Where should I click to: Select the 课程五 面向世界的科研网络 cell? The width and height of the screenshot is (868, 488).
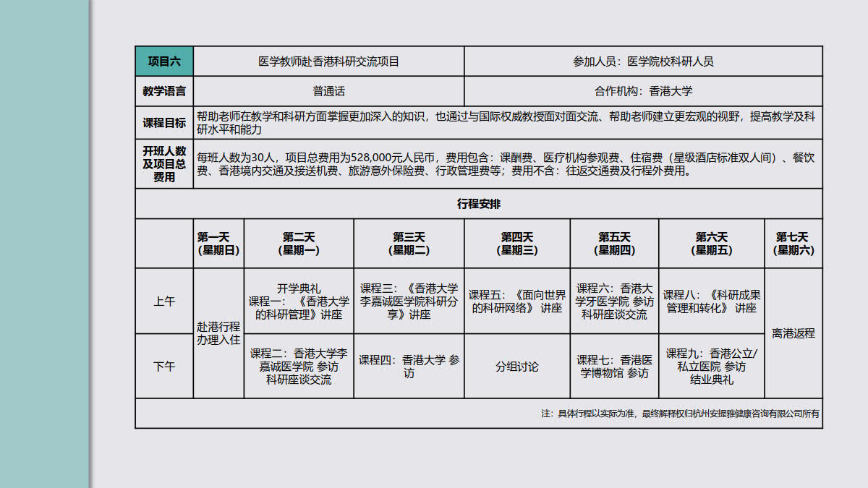517,301
